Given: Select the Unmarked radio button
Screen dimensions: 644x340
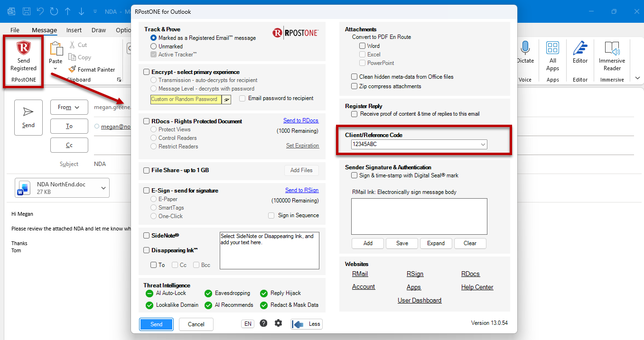Looking at the screenshot, I should coord(153,46).
